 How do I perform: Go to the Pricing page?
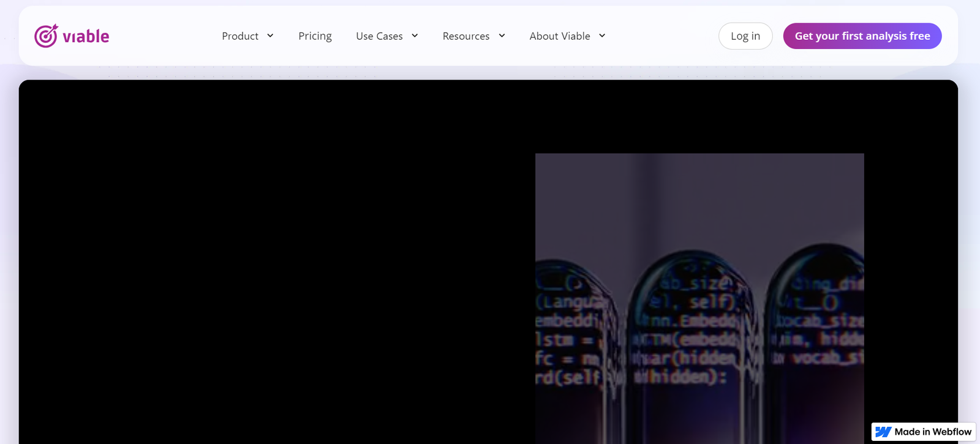coord(315,36)
